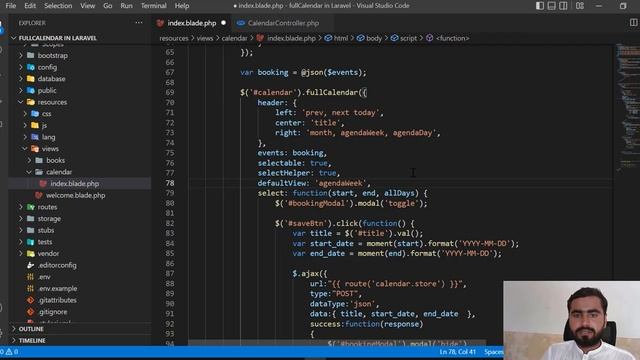This screenshot has height=360, width=640.
Task: Expand the vendor folder
Action: coord(49,253)
